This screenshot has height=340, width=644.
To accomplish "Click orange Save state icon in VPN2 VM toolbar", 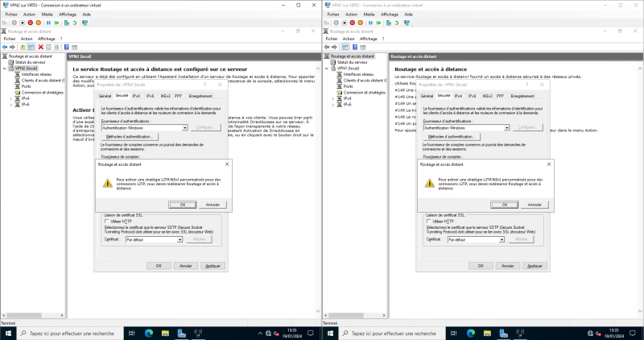I will click(x=38, y=23).
